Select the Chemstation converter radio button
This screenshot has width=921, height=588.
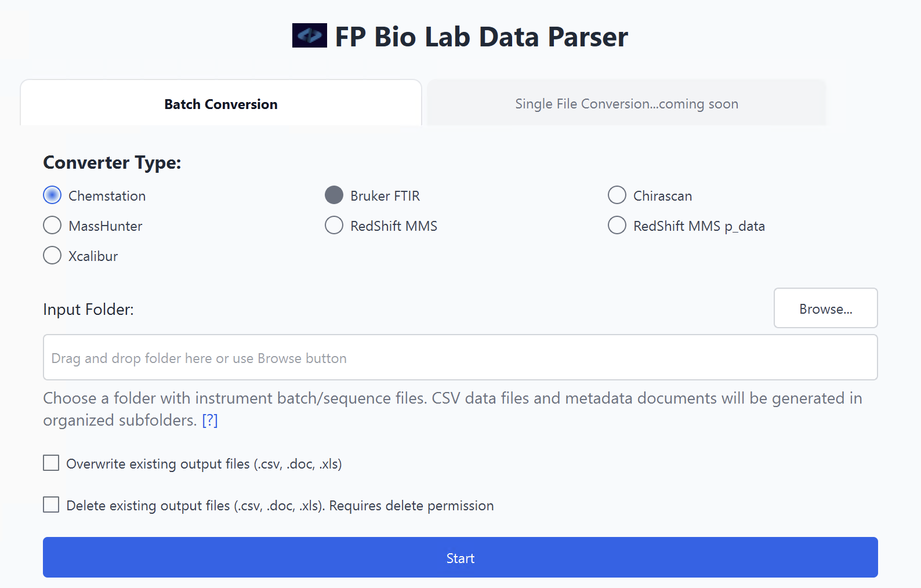point(52,195)
